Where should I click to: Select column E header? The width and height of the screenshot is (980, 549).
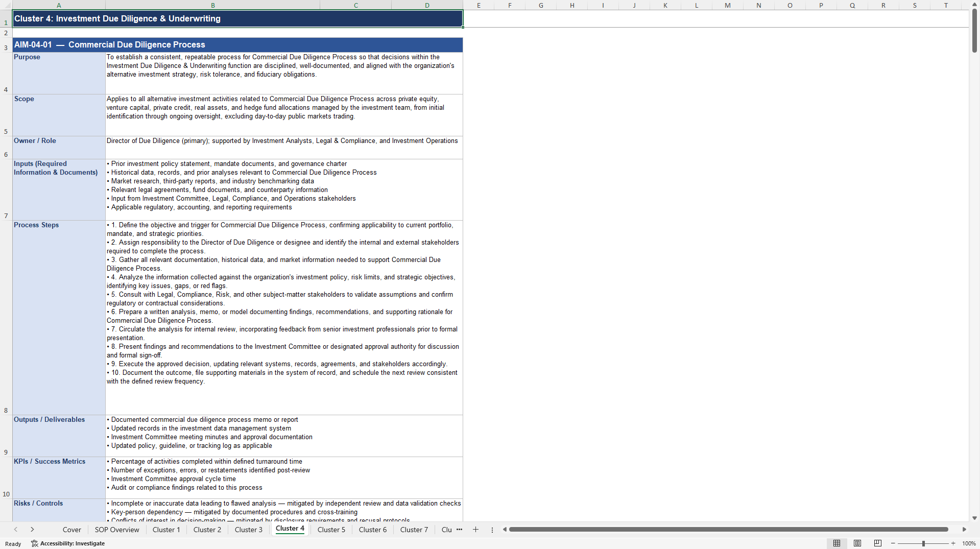479,5
